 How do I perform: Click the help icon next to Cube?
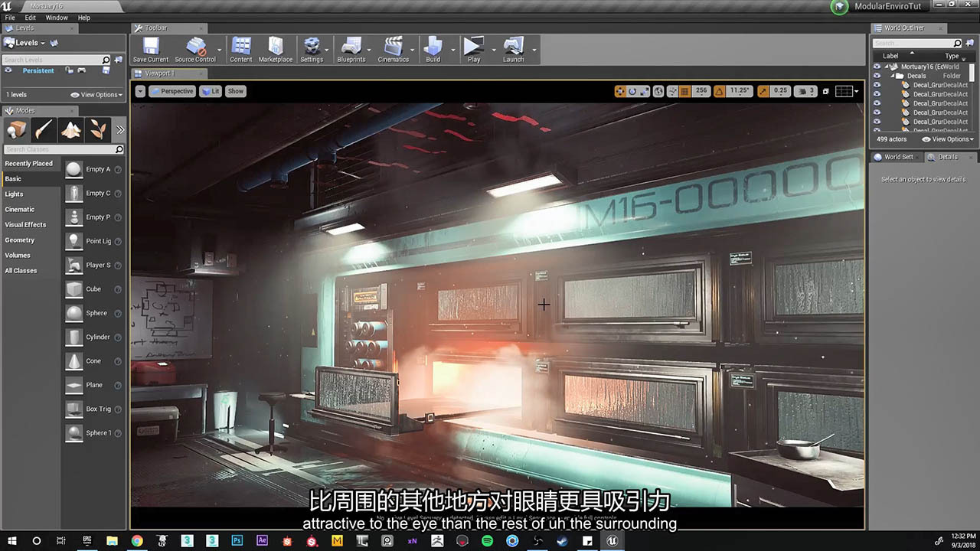119,289
